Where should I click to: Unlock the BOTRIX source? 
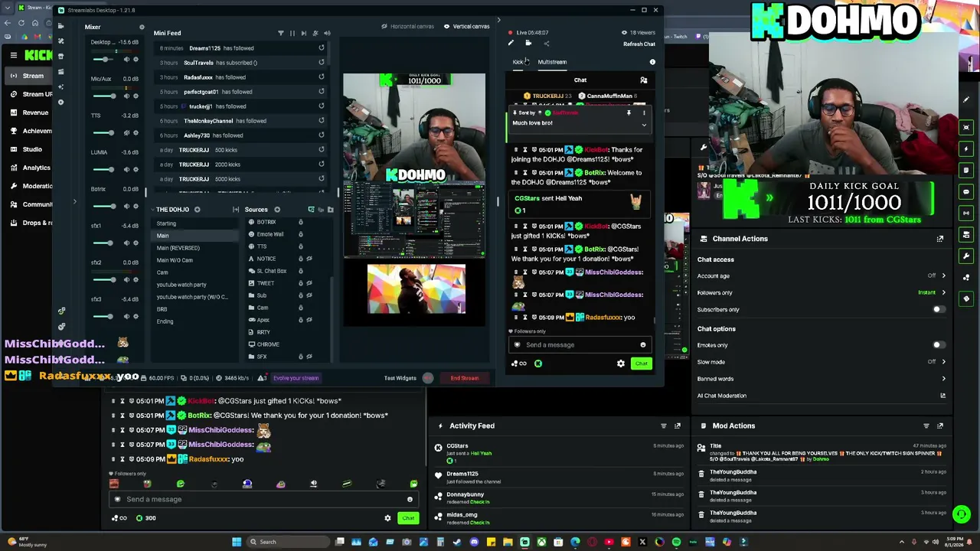(300, 222)
